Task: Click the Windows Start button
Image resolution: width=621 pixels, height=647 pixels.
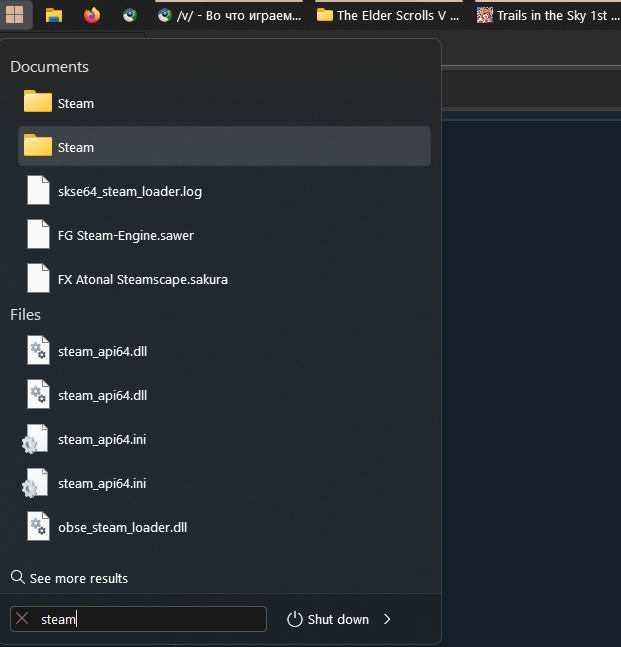Action: (15, 15)
